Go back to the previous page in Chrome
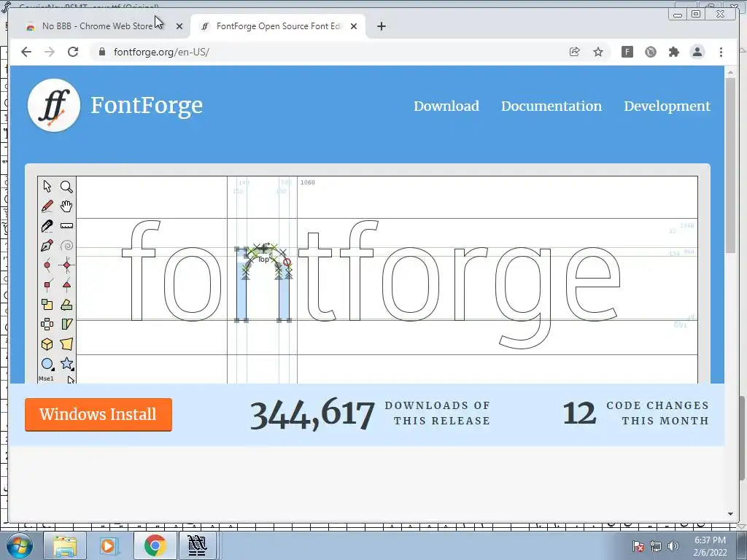Image resolution: width=747 pixels, height=560 pixels. coord(26,52)
